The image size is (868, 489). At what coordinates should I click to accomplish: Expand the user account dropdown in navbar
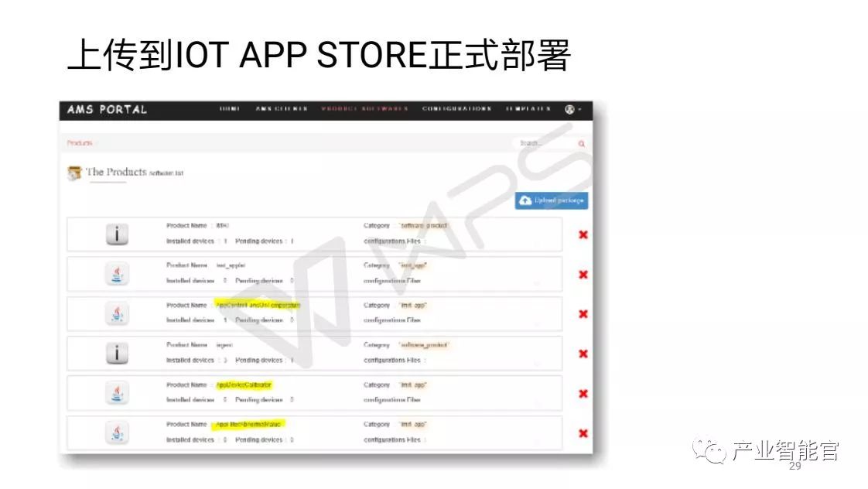click(x=572, y=110)
